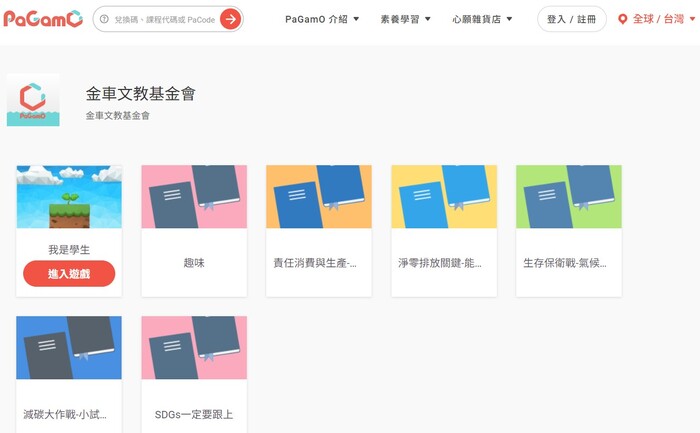The image size is (700, 433).
Task: Click the 登入 / 註冊 button
Action: (571, 19)
